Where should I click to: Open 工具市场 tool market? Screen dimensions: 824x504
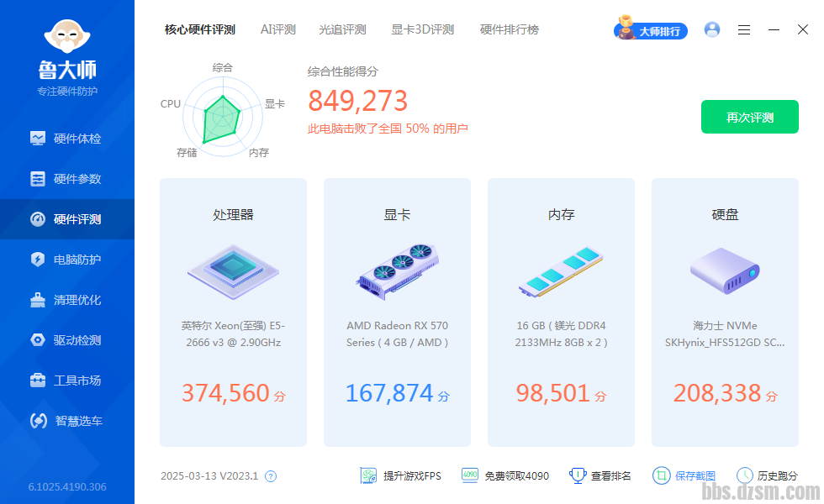[x=67, y=381]
